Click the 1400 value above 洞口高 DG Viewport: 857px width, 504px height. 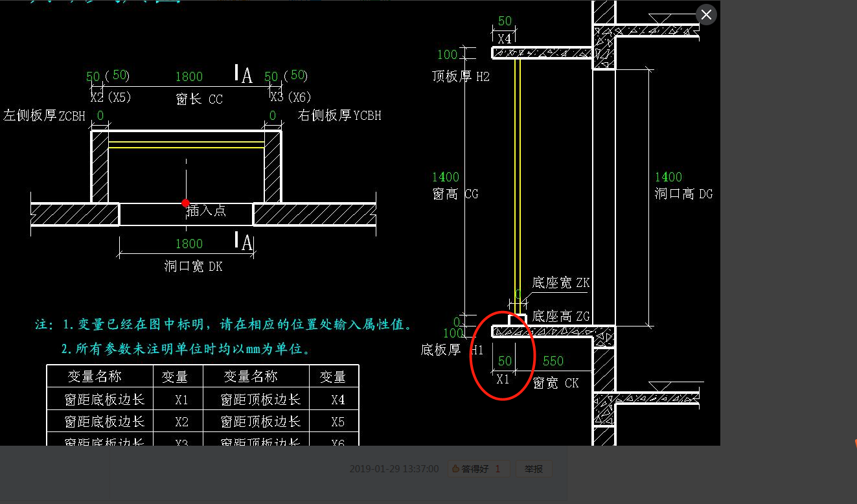click(x=668, y=177)
